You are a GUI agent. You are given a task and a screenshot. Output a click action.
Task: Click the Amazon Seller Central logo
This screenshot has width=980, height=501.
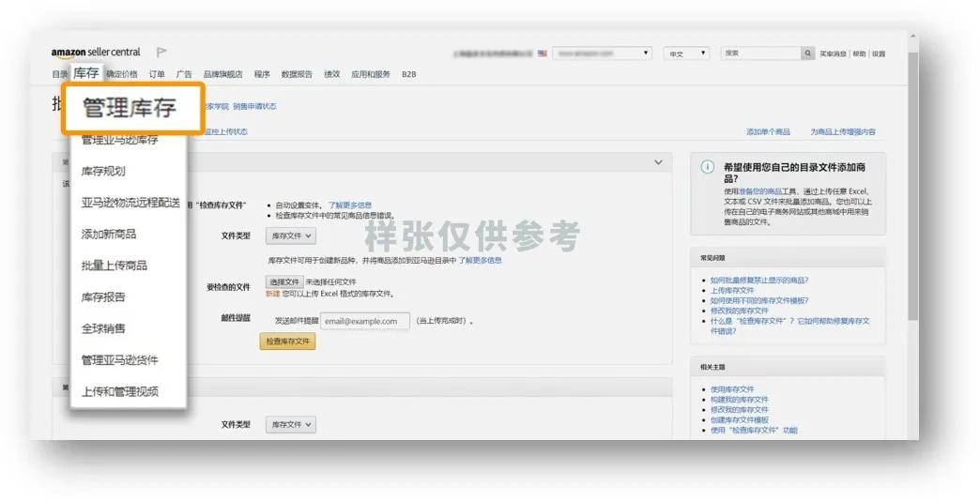click(96, 53)
